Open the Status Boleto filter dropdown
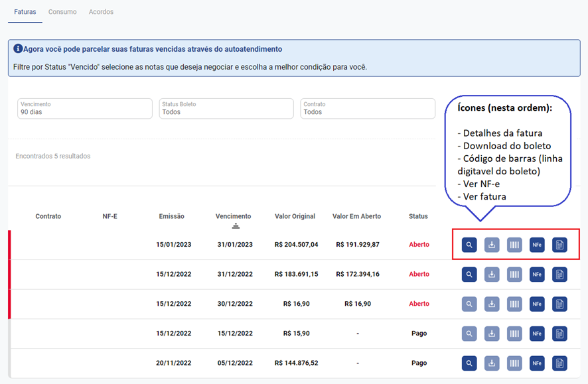 click(x=226, y=109)
